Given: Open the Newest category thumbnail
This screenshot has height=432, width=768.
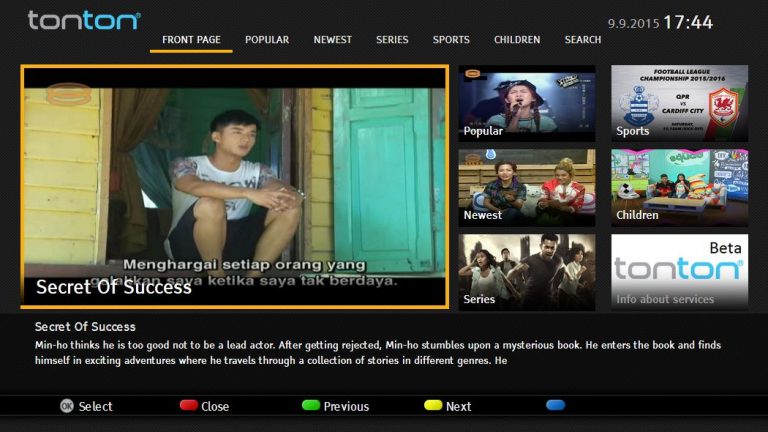Looking at the screenshot, I should click(x=527, y=188).
